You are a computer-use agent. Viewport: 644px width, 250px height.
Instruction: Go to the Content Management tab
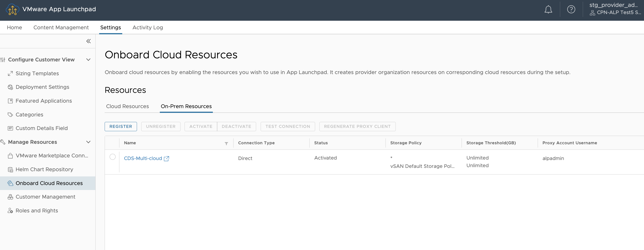tap(61, 28)
